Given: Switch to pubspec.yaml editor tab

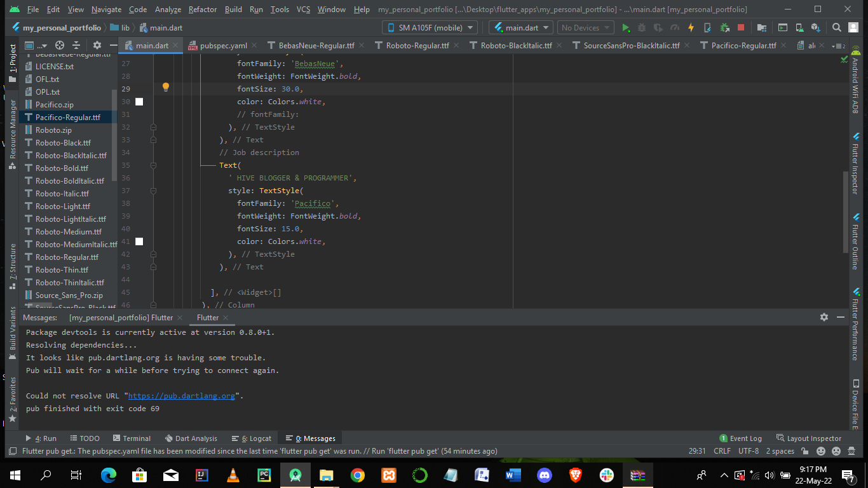Looking at the screenshot, I should [223, 46].
